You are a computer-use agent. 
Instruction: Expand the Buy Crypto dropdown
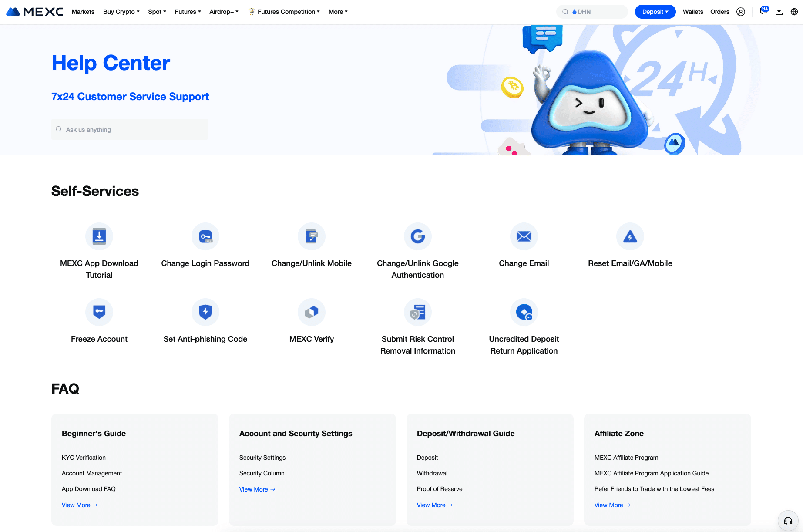(121, 12)
